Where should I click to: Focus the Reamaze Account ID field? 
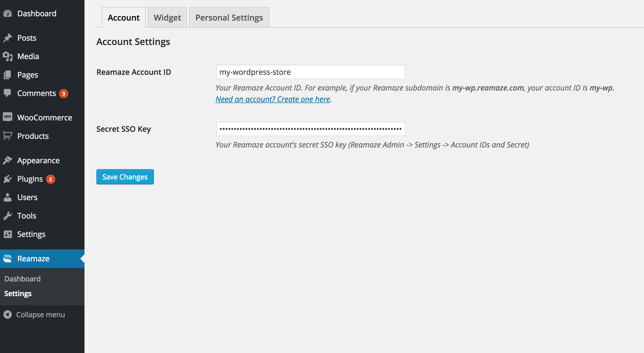click(x=310, y=72)
